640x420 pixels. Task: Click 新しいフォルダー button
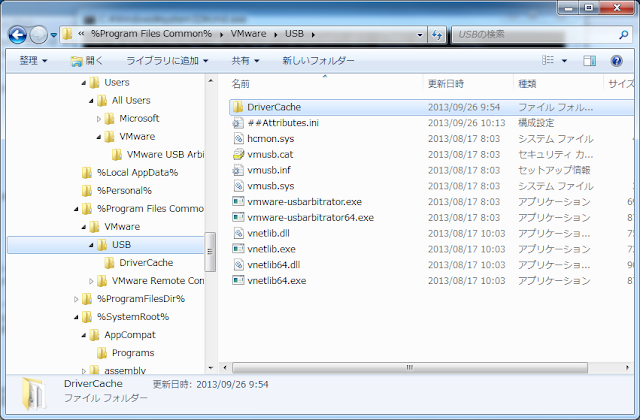click(x=318, y=61)
